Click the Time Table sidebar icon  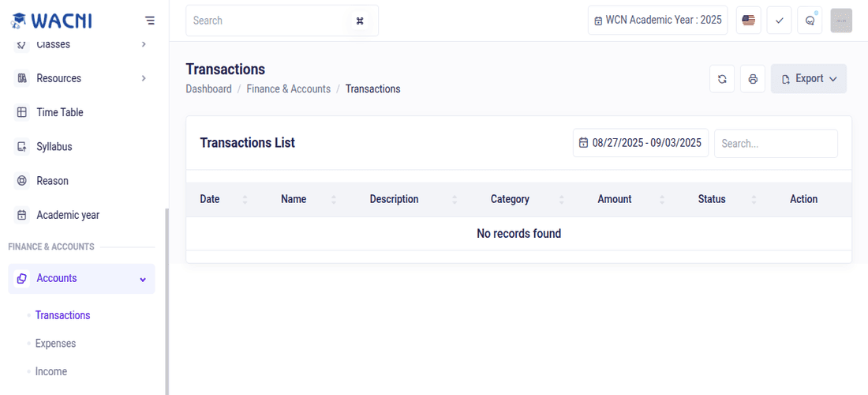(x=22, y=112)
